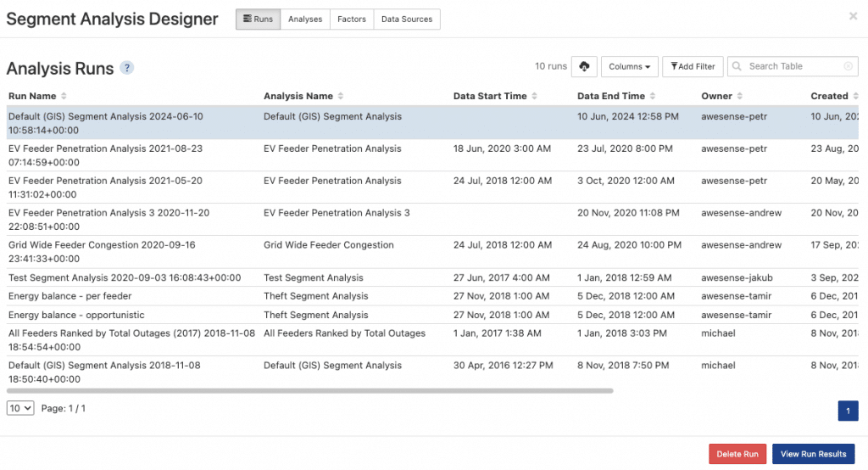Open the Data Sources tab
The height and width of the screenshot is (470, 868).
pos(407,19)
